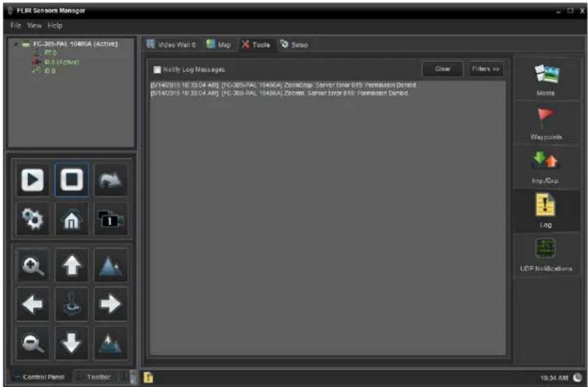This screenshot has height=387, width=588.
Task: Tilt camera up with the up arrow
Action: click(72, 265)
